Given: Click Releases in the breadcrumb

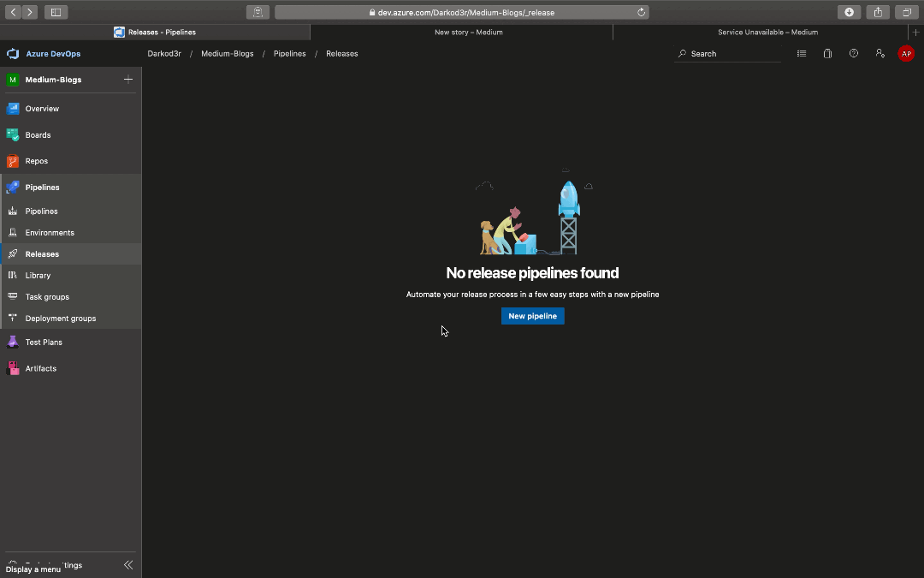Looking at the screenshot, I should [341, 54].
